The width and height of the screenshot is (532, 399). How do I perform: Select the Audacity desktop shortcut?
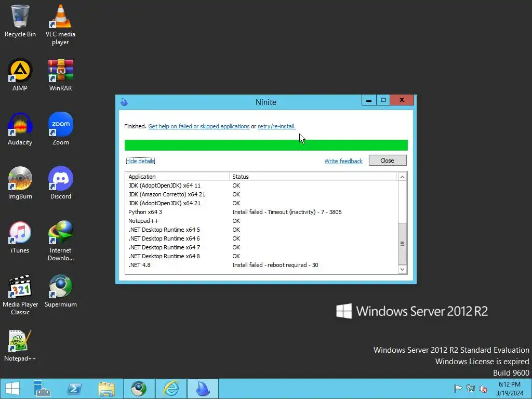20,129
